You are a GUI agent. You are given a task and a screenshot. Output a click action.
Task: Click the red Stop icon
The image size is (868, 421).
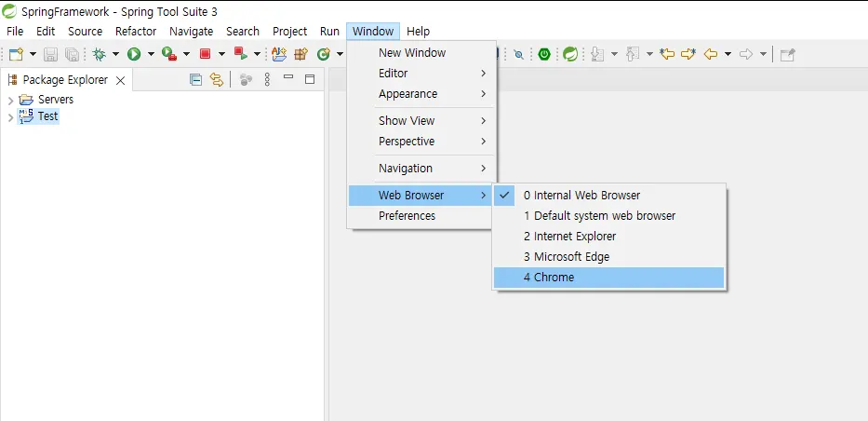click(206, 54)
